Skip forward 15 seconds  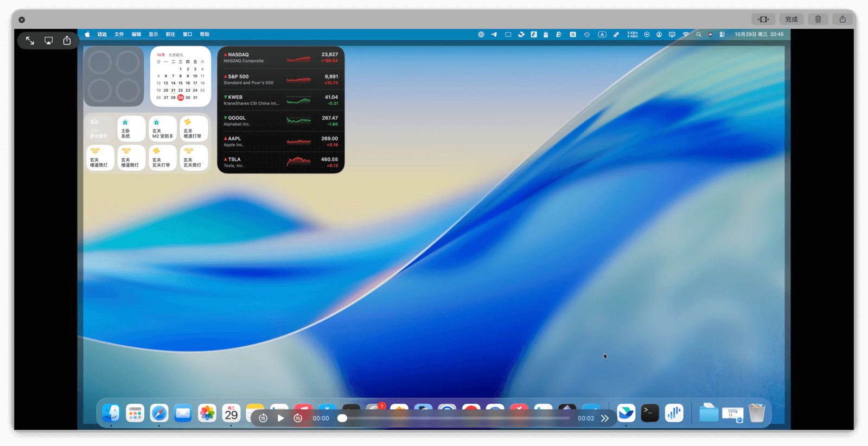click(x=298, y=418)
